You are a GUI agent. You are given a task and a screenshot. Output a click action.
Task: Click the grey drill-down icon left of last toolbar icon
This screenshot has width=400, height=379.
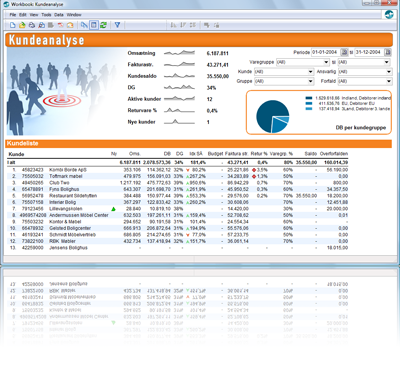point(207,25)
